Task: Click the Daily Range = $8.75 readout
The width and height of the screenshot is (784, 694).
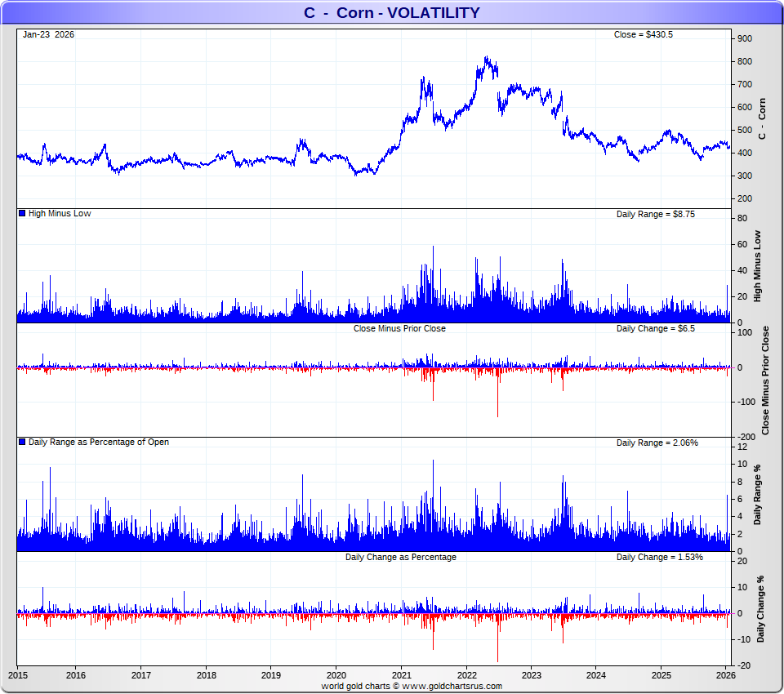Action: coord(655,214)
